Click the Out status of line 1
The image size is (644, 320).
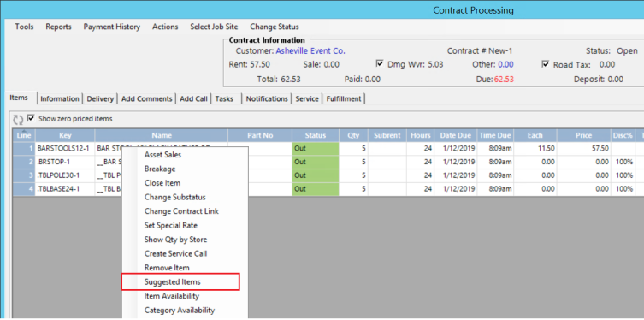(x=316, y=148)
